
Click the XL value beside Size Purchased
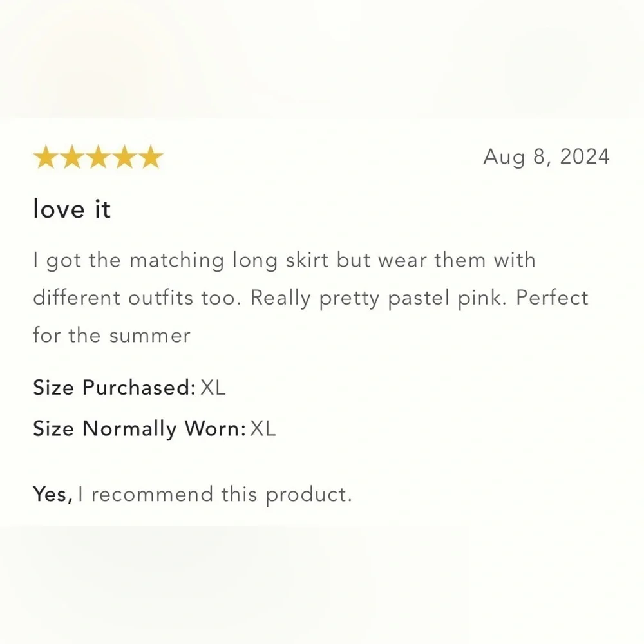click(x=213, y=388)
